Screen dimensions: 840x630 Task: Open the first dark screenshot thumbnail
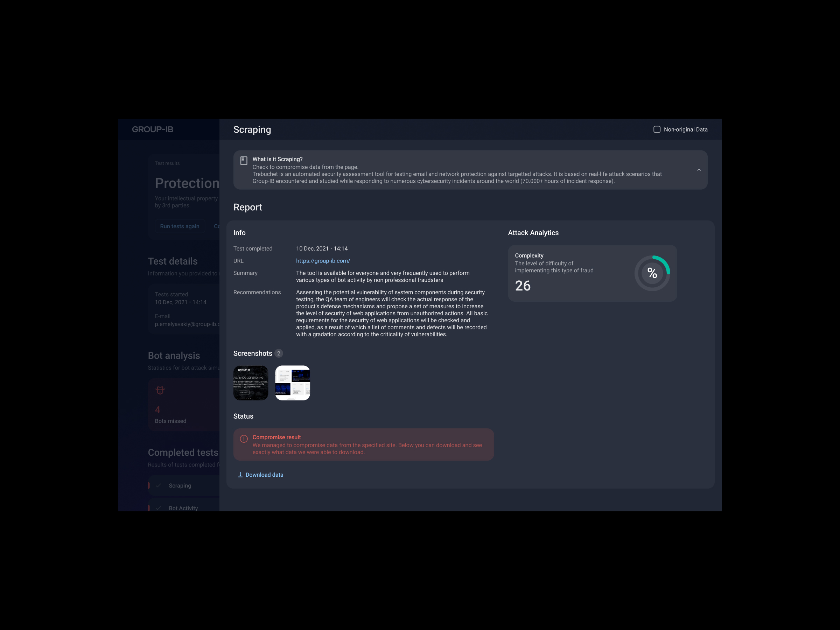point(251,383)
